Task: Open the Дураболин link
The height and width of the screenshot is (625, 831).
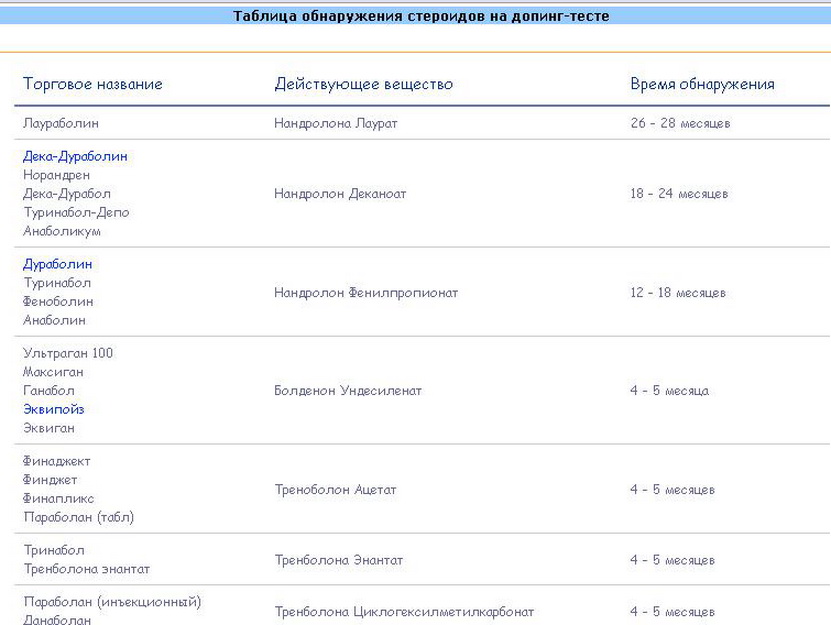Action: click(x=57, y=264)
